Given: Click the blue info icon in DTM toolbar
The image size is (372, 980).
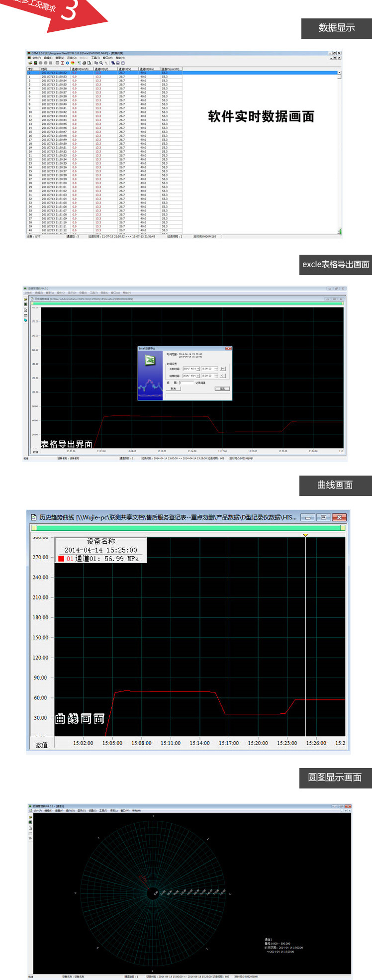Looking at the screenshot, I should coord(67,63).
